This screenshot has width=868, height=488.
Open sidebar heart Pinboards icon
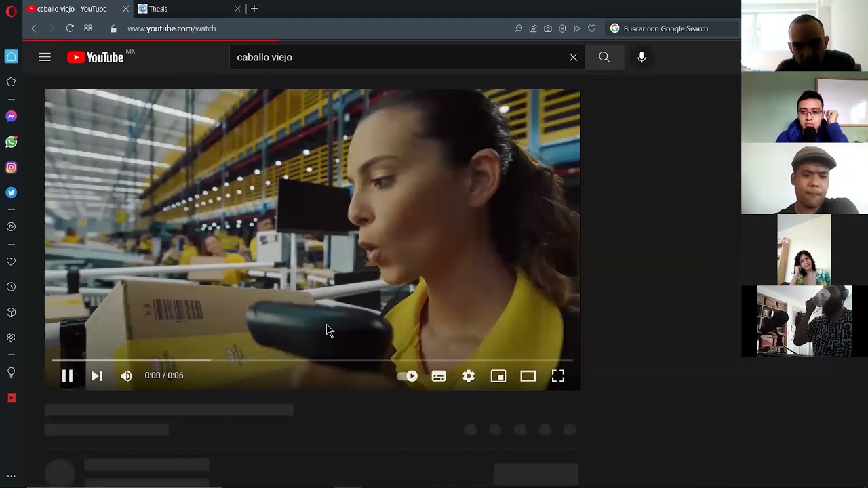point(11,262)
